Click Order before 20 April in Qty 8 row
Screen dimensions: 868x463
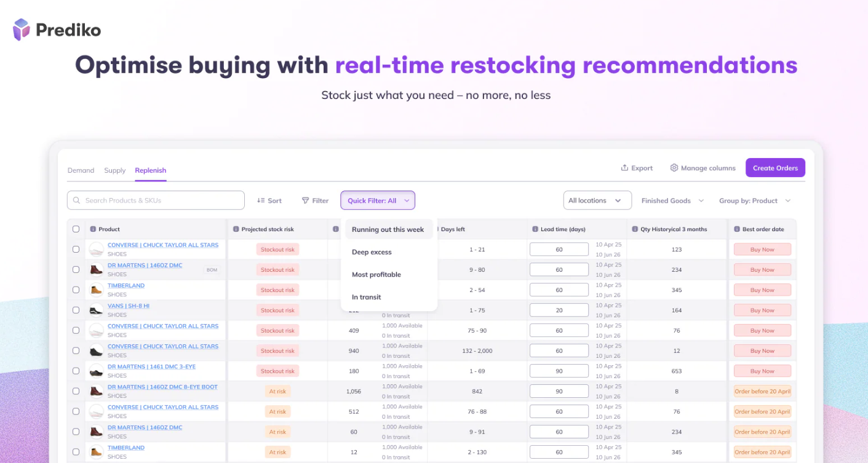tap(762, 392)
